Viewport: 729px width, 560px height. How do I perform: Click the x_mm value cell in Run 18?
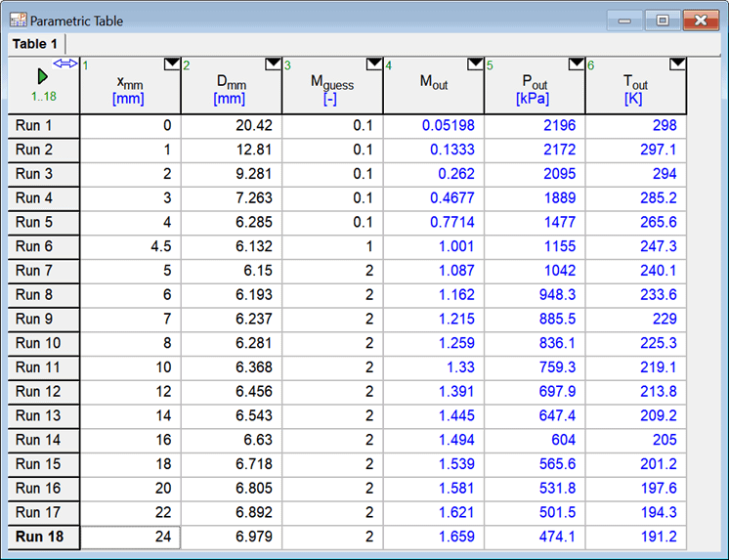(x=130, y=537)
